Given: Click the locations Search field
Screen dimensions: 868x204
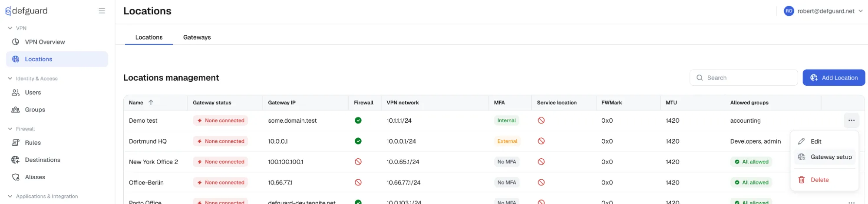Looking at the screenshot, I should [743, 77].
